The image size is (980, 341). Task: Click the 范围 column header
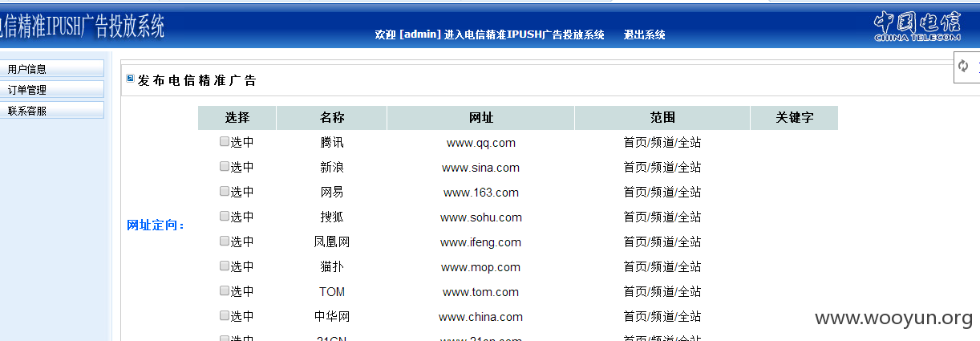[x=662, y=118]
